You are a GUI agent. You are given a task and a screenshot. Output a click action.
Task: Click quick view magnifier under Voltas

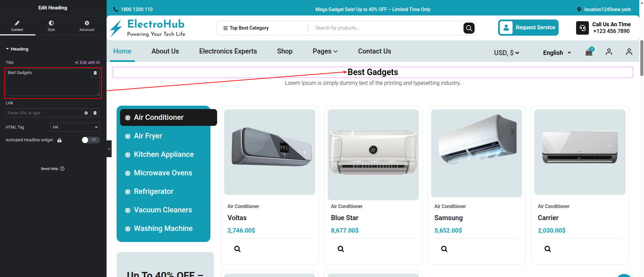237,249
